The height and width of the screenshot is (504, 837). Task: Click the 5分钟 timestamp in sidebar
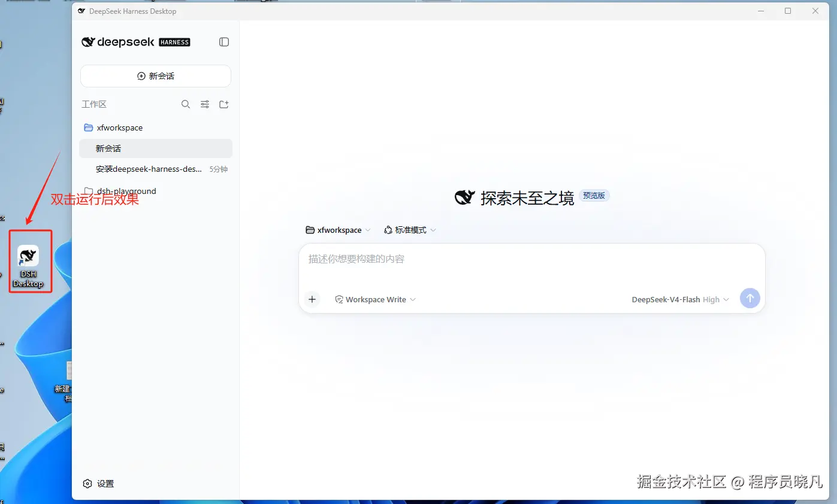pyautogui.click(x=218, y=169)
